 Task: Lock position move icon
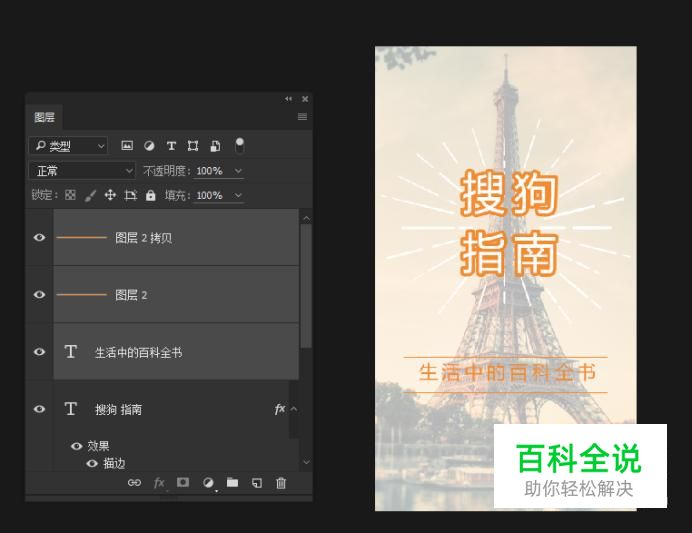tap(110, 195)
